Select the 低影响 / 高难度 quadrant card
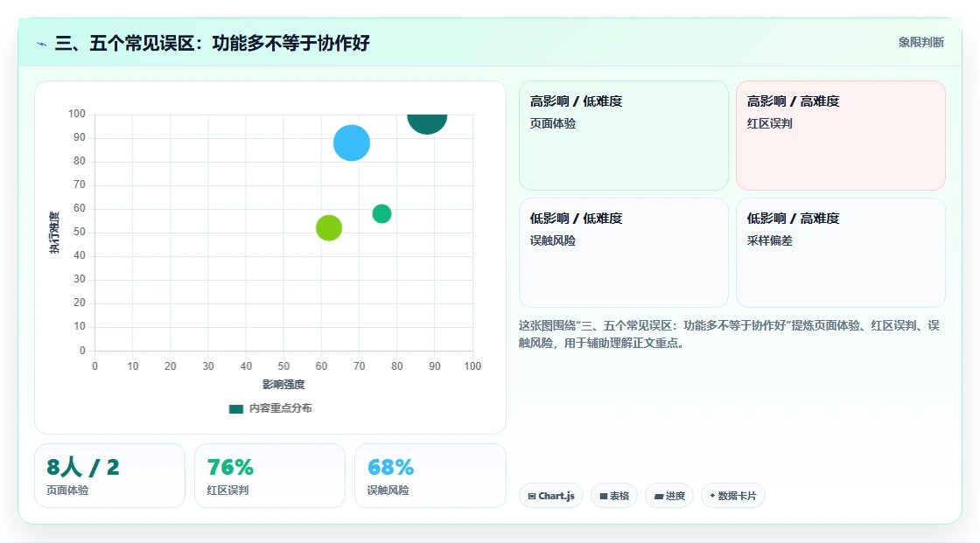Image resolution: width=980 pixels, height=543 pixels. [841, 253]
